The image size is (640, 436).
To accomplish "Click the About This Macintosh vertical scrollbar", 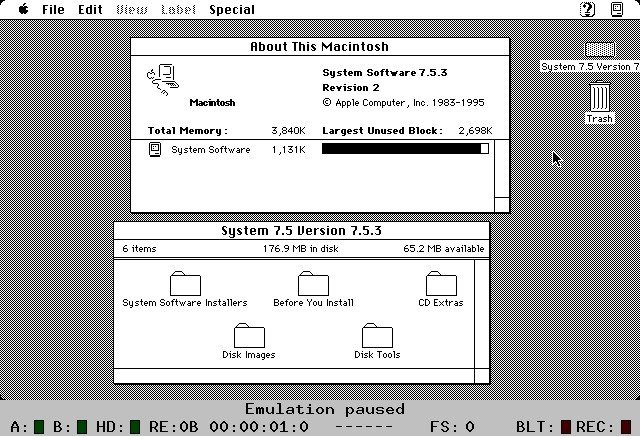I will click(x=502, y=169).
